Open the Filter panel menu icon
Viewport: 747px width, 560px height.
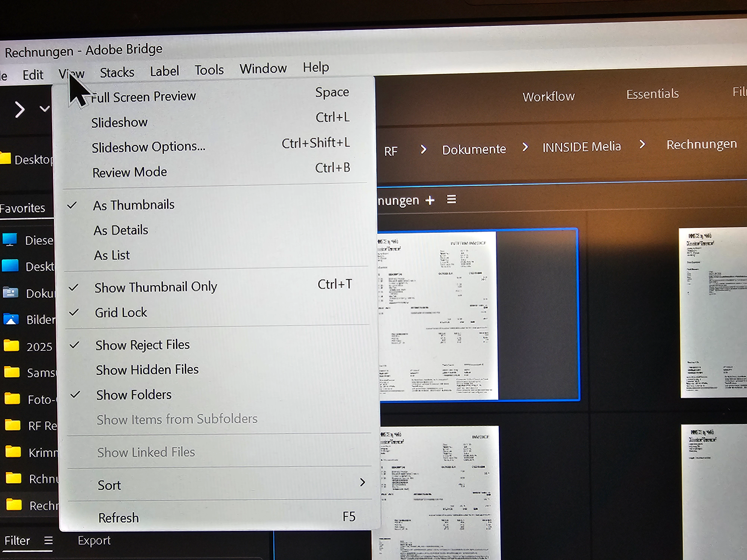tap(48, 540)
